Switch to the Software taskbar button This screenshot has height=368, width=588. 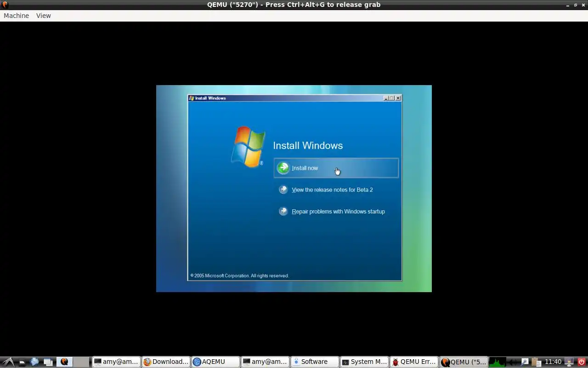(x=315, y=362)
